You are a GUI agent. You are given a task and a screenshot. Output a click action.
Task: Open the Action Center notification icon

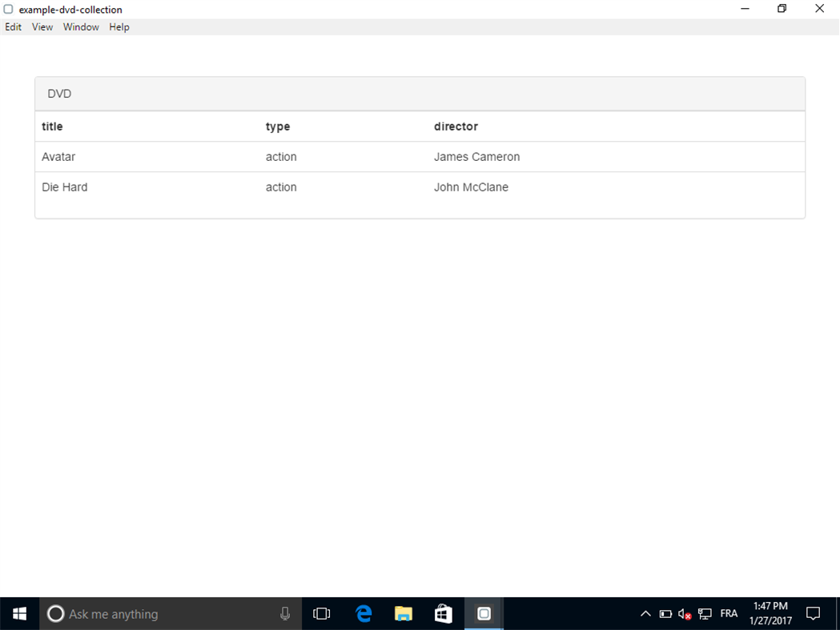coord(813,613)
